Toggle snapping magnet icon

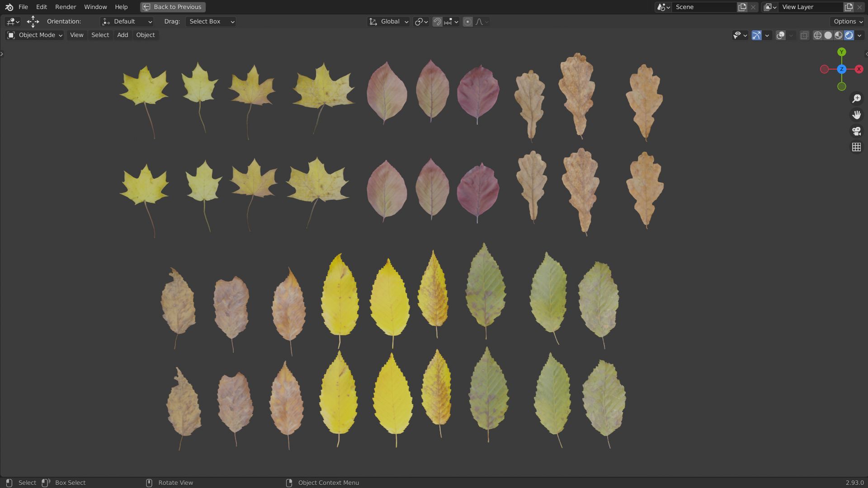(x=437, y=22)
